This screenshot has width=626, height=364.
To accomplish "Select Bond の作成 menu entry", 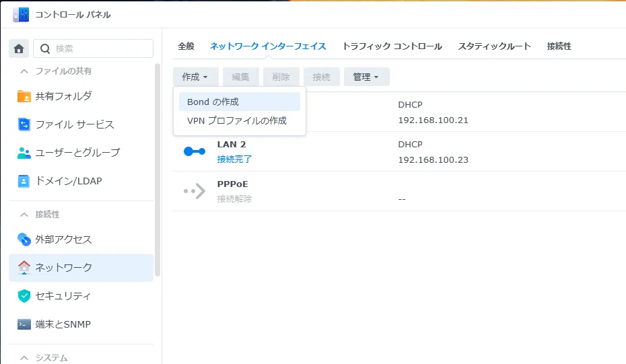I will tap(240, 102).
